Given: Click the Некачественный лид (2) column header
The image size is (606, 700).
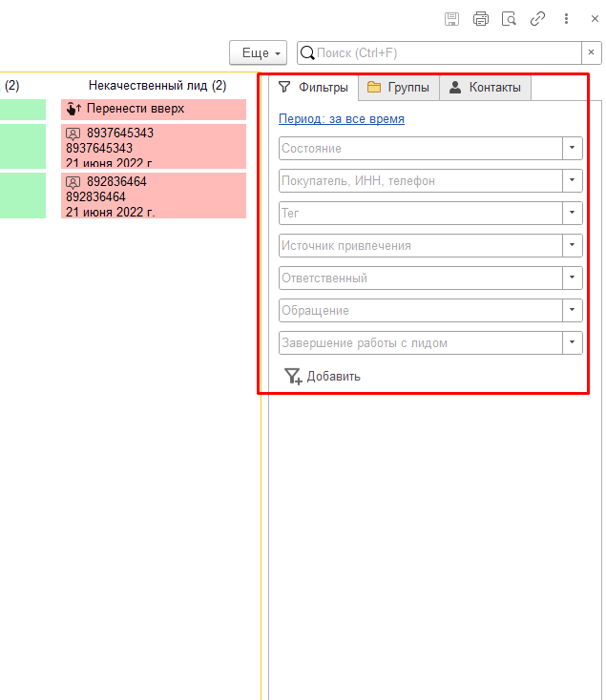Looking at the screenshot, I should 157,86.
